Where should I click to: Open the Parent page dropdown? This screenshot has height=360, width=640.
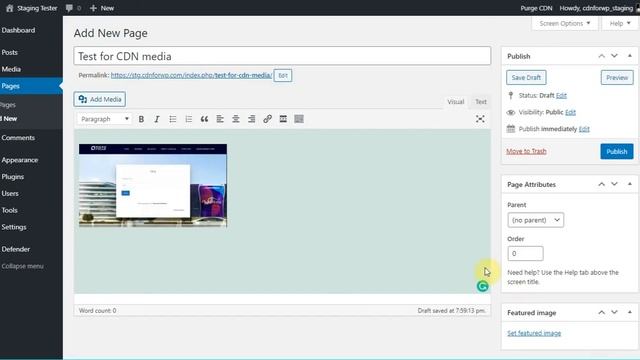[x=536, y=220]
